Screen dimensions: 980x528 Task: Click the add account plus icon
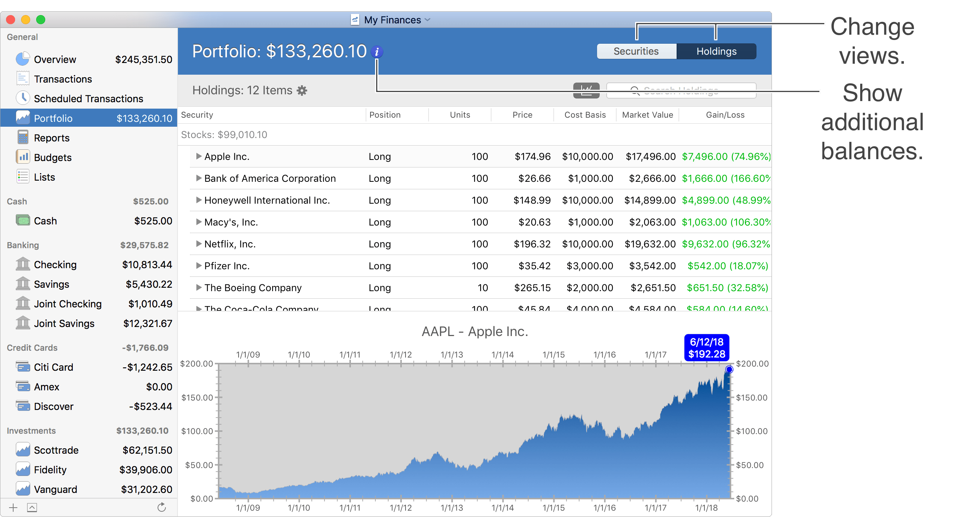(x=13, y=507)
